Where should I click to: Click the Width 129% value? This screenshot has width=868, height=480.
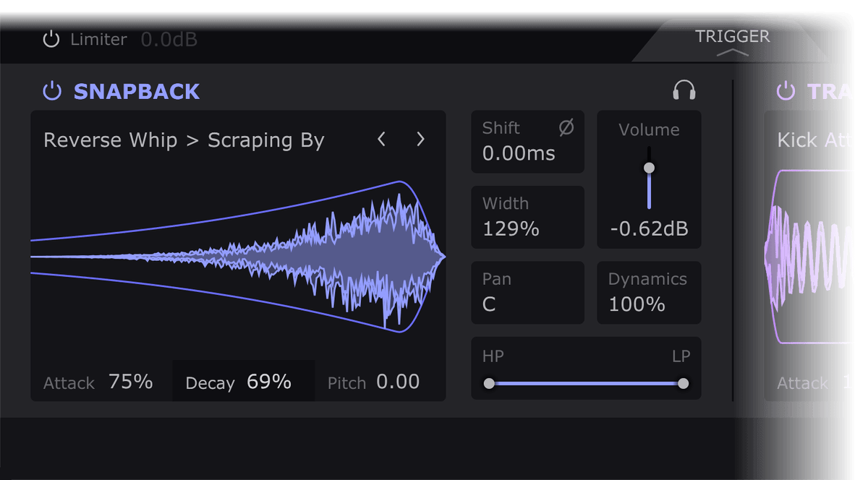(x=511, y=229)
